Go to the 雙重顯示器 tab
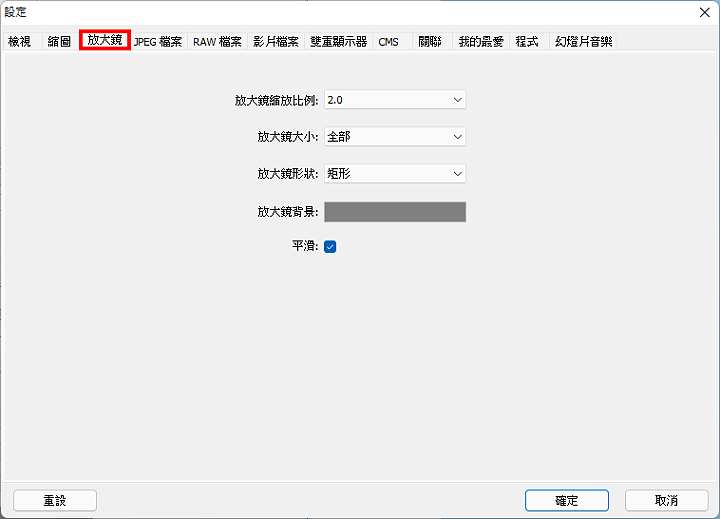 click(x=338, y=41)
